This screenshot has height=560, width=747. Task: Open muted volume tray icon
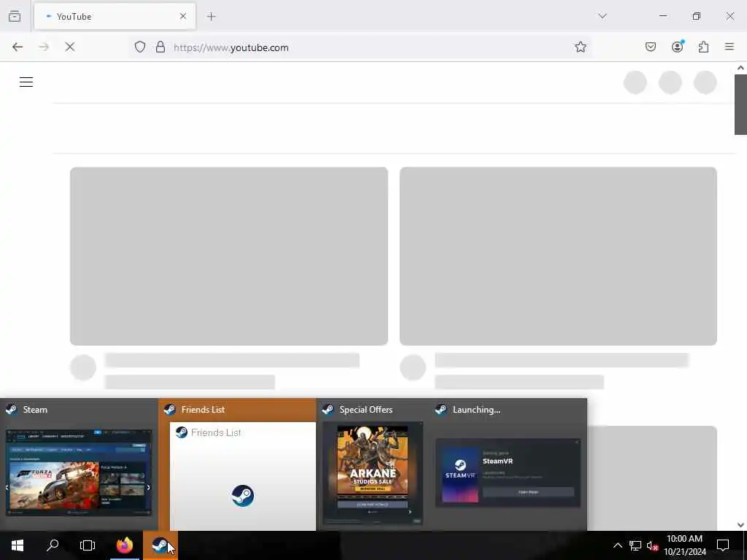pyautogui.click(x=652, y=545)
